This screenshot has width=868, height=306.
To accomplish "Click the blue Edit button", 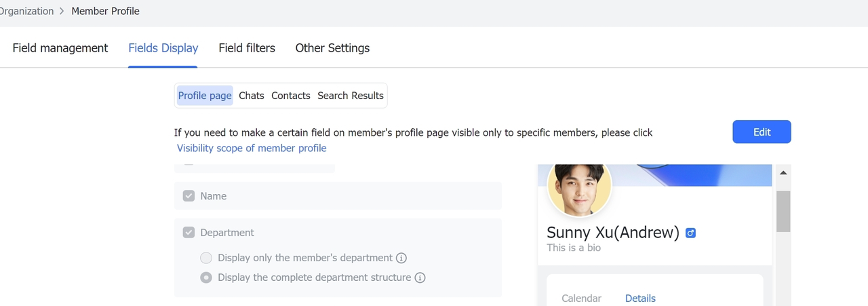I will 762,132.
